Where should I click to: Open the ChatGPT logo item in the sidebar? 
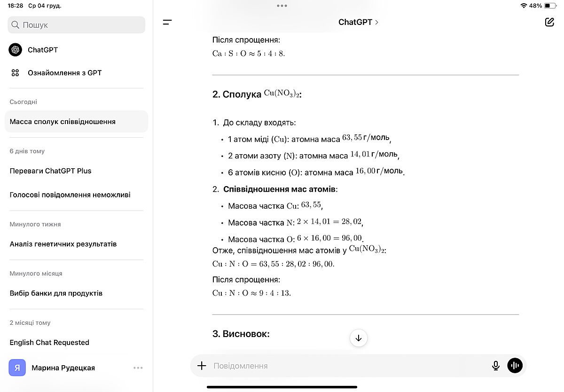pyautogui.click(x=16, y=50)
